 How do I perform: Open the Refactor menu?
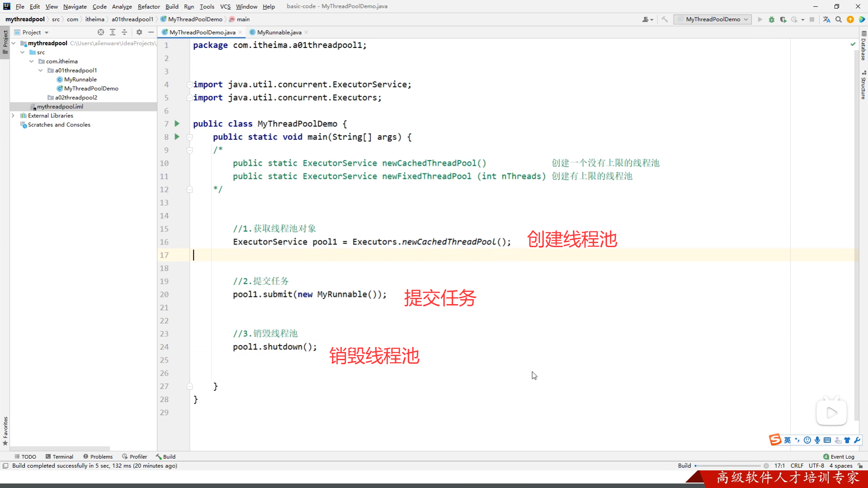(149, 6)
